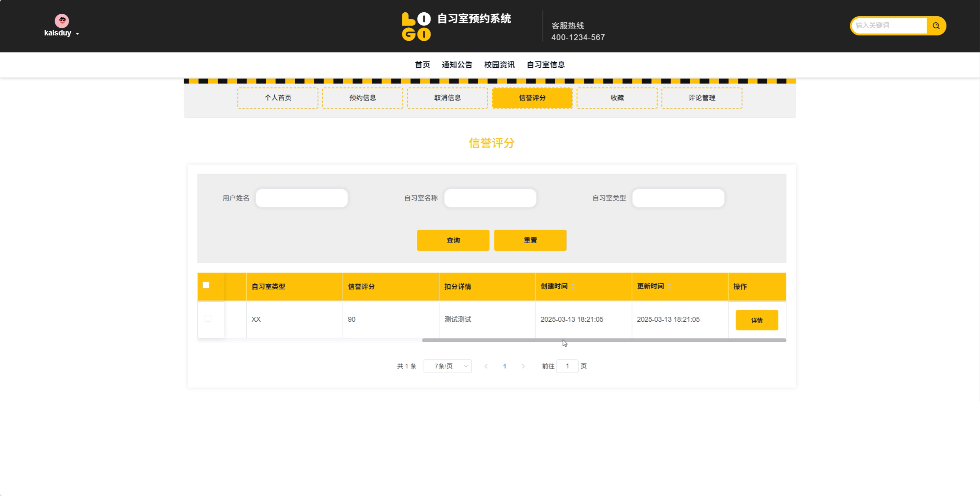Viewport: 980px width, 496px height.
Task: Open the 收藏 tab
Action: 617,98
